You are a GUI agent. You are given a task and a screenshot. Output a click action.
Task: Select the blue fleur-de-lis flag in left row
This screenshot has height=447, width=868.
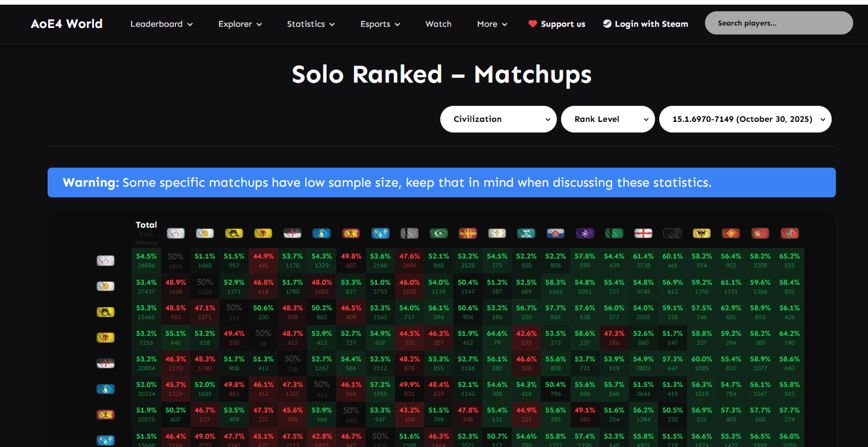(105, 440)
